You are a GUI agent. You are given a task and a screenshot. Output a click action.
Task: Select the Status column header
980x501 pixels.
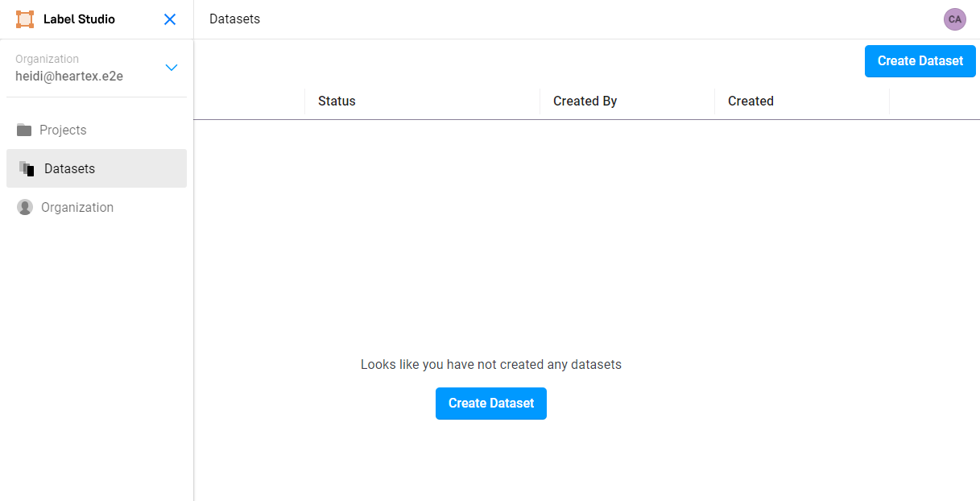click(337, 101)
